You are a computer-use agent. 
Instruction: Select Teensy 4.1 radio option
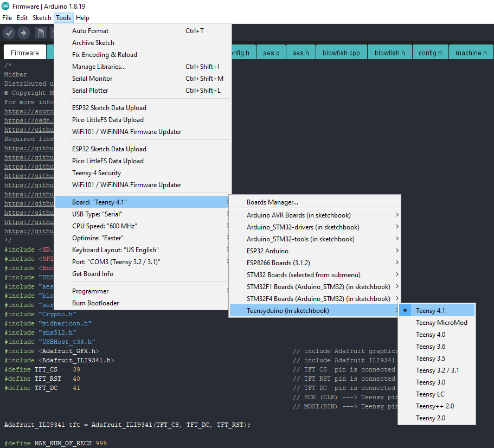click(x=437, y=311)
